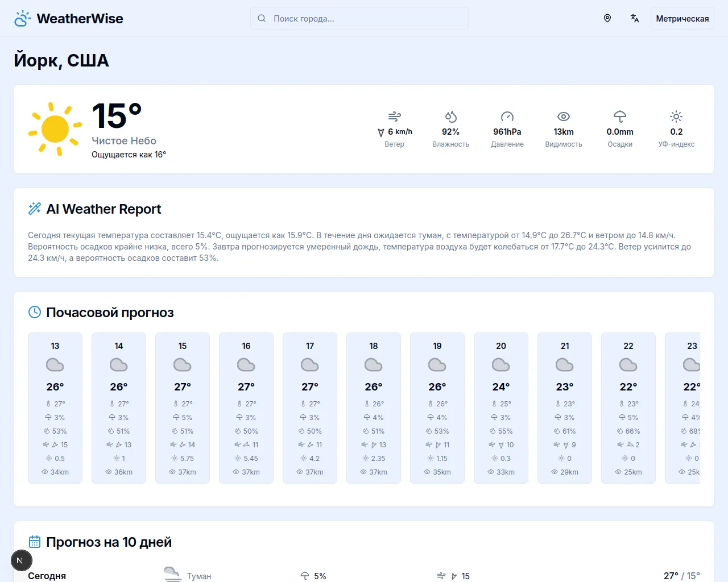Click the umbrella precipitation icon above Осадки
This screenshot has height=582, width=728.
click(619, 117)
